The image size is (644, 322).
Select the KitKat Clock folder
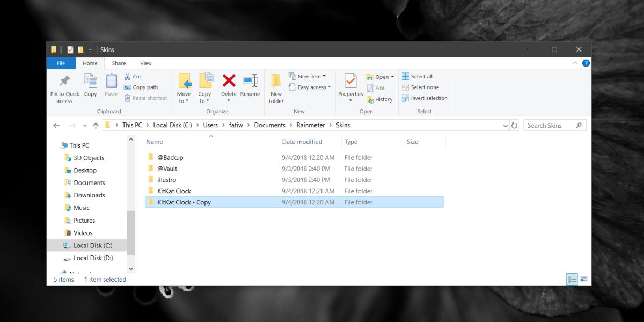tap(294, 191)
